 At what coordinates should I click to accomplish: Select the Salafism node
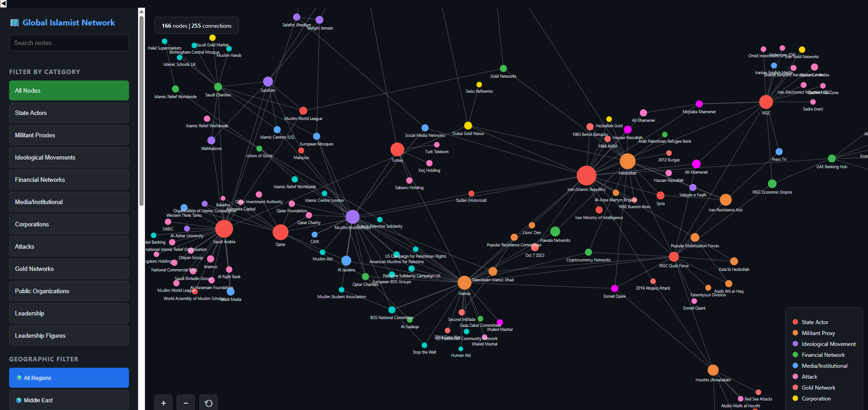(x=268, y=81)
